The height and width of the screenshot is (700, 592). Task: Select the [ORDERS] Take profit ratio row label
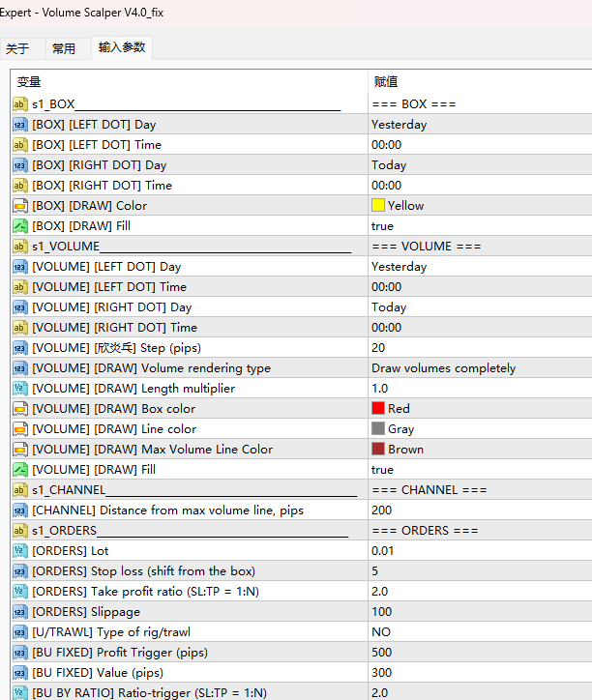[146, 592]
